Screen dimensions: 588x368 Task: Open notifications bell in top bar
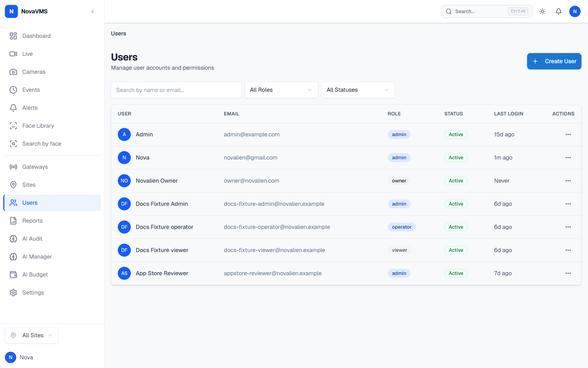(559, 11)
